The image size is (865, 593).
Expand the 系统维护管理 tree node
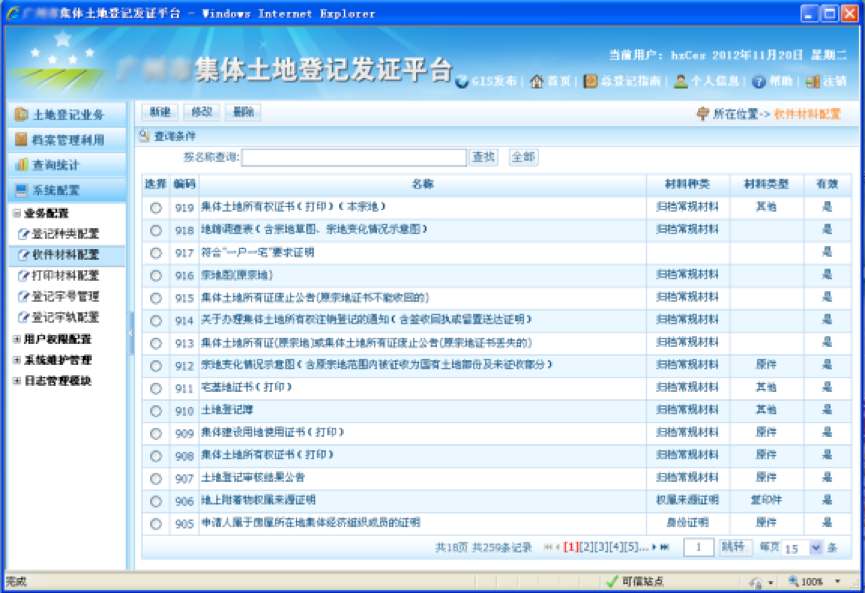[x=16, y=360]
